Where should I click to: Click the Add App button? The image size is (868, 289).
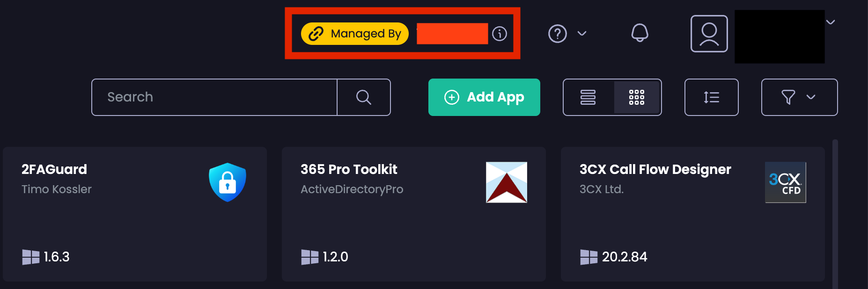point(484,97)
